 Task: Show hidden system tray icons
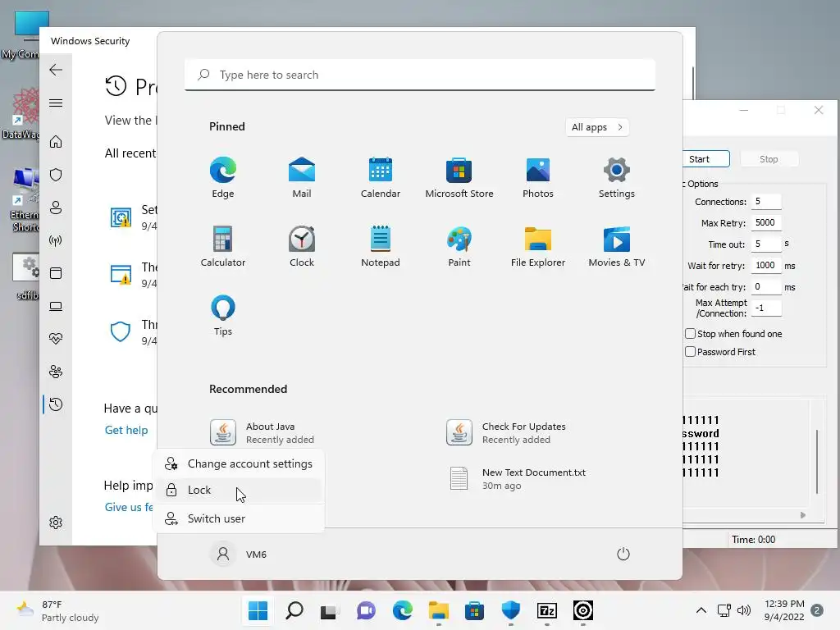coord(701,610)
